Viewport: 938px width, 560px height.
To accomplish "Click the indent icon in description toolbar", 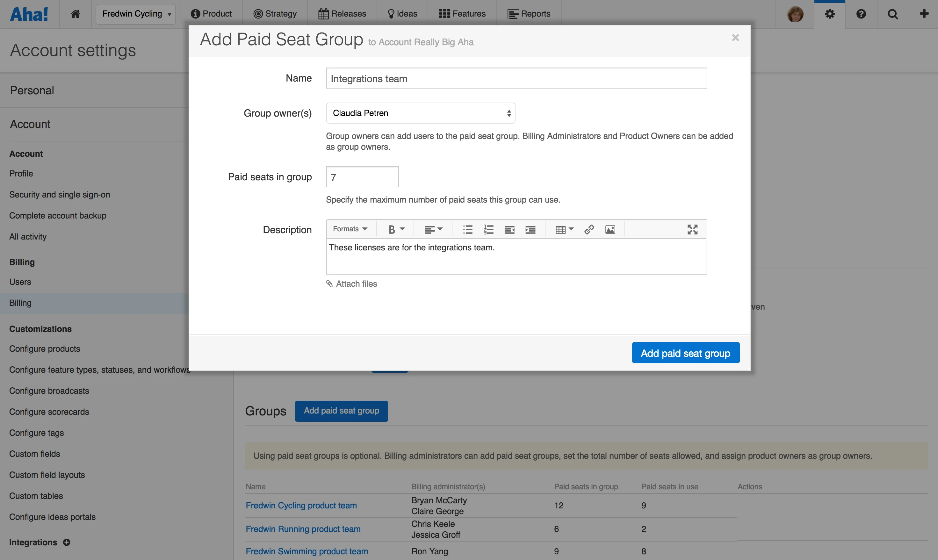I will [x=530, y=229].
